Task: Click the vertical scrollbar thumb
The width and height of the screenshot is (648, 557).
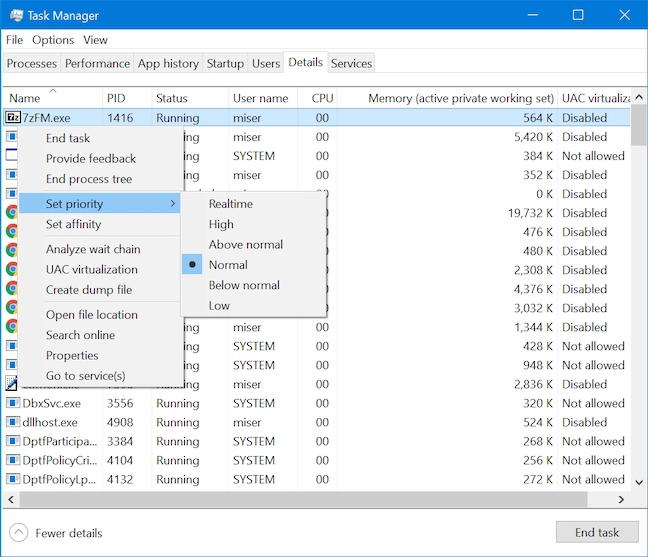Action: tap(639, 126)
